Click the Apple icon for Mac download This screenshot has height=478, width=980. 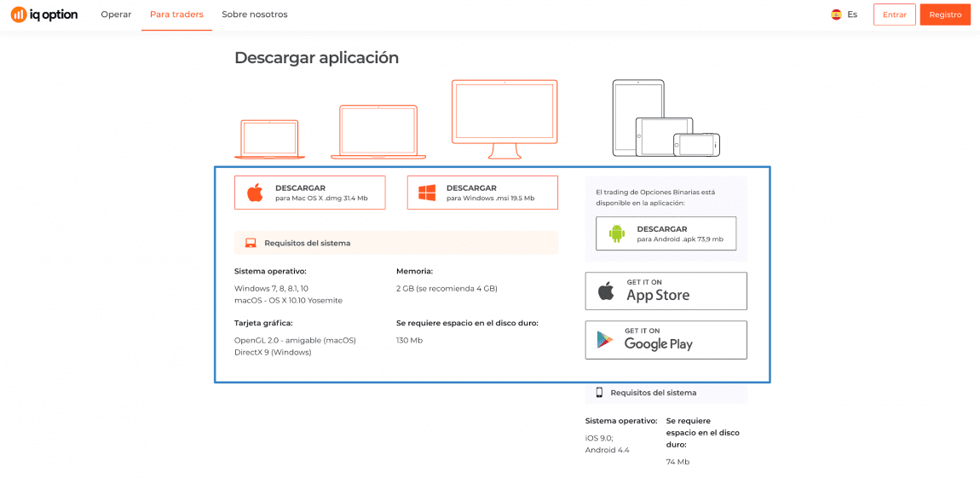pyautogui.click(x=255, y=193)
